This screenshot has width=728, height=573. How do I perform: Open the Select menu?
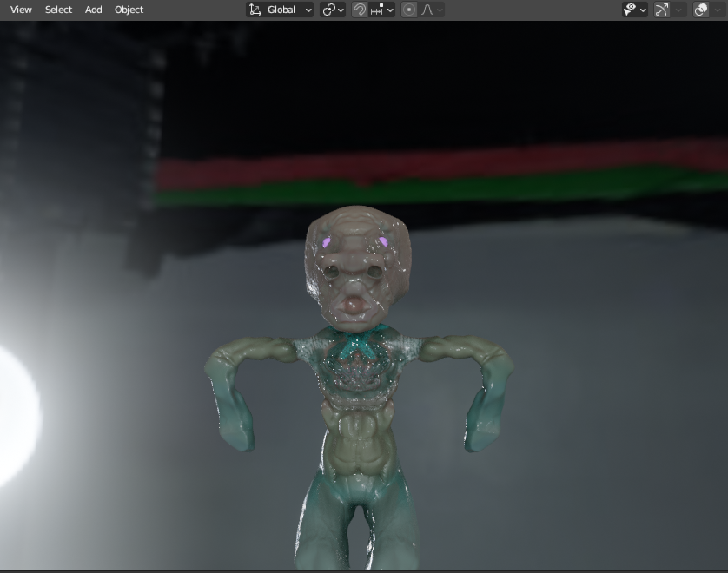tap(58, 10)
